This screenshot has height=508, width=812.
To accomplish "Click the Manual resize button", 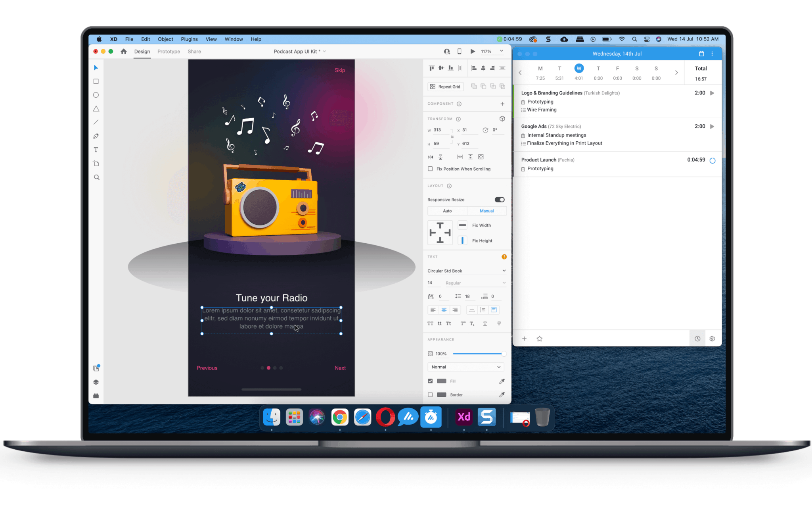I will click(x=487, y=211).
